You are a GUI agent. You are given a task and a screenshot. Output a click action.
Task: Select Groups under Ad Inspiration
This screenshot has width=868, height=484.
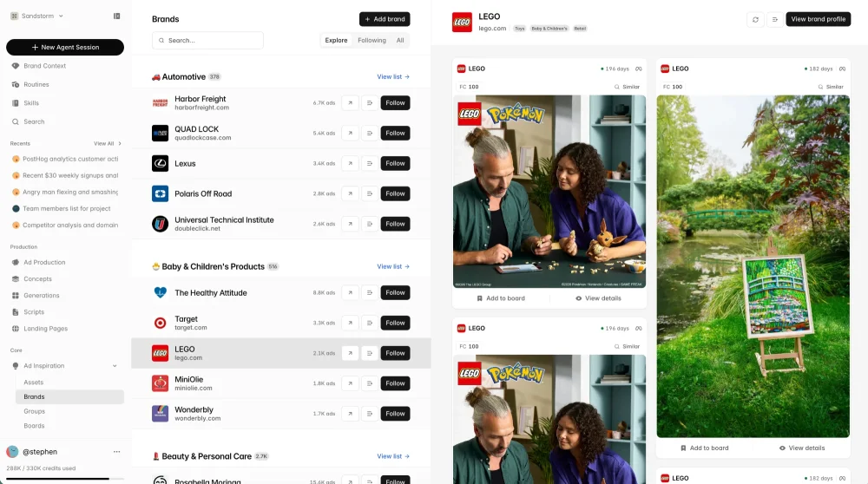[x=35, y=411]
